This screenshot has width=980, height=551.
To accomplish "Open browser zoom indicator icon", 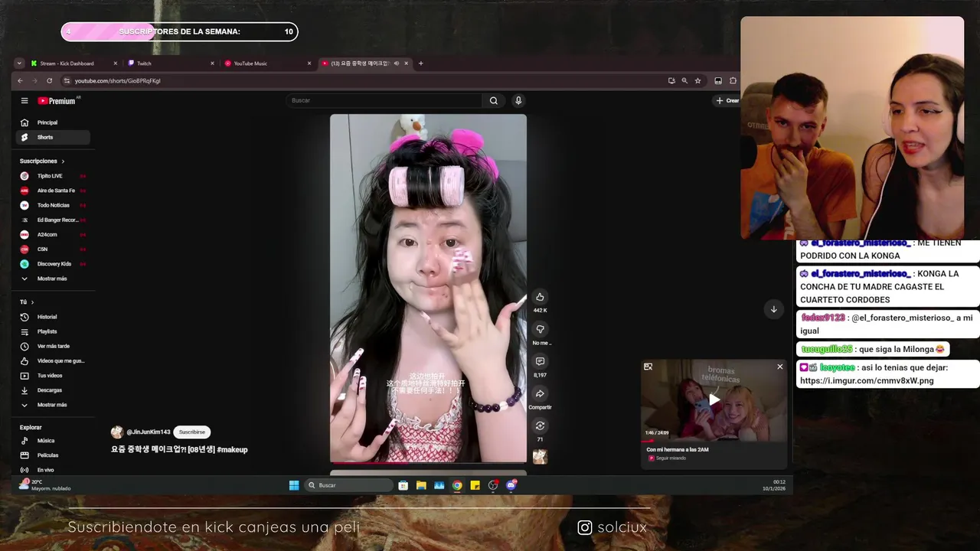I will pyautogui.click(x=684, y=80).
